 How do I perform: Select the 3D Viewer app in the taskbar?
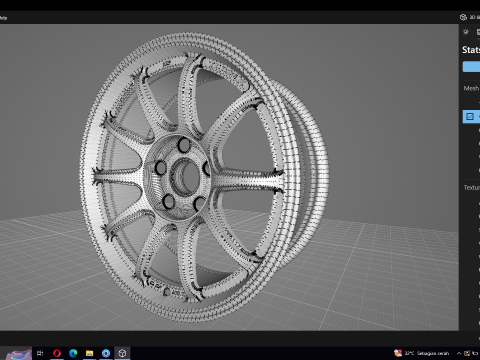(x=122, y=353)
